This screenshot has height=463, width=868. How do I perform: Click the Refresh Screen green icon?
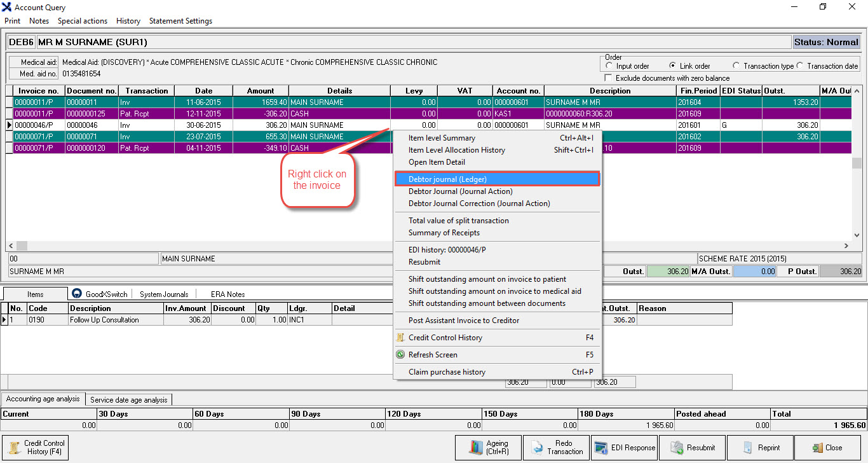tap(400, 355)
